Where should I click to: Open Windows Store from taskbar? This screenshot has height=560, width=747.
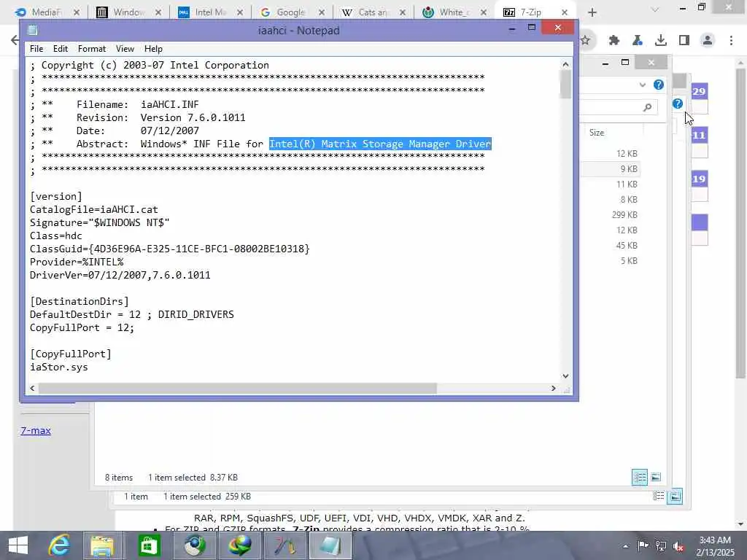pyautogui.click(x=149, y=545)
